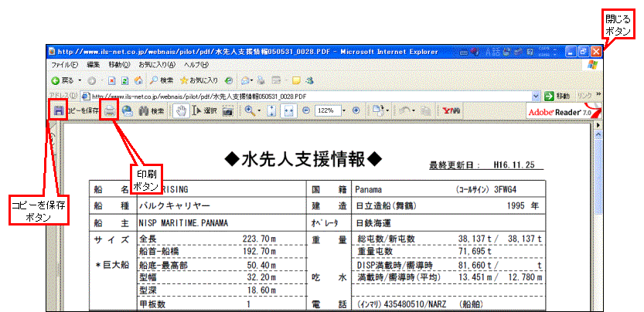Screen dimensions: 644x312
Task: Click the zoom in plus button
Action: click(x=356, y=111)
